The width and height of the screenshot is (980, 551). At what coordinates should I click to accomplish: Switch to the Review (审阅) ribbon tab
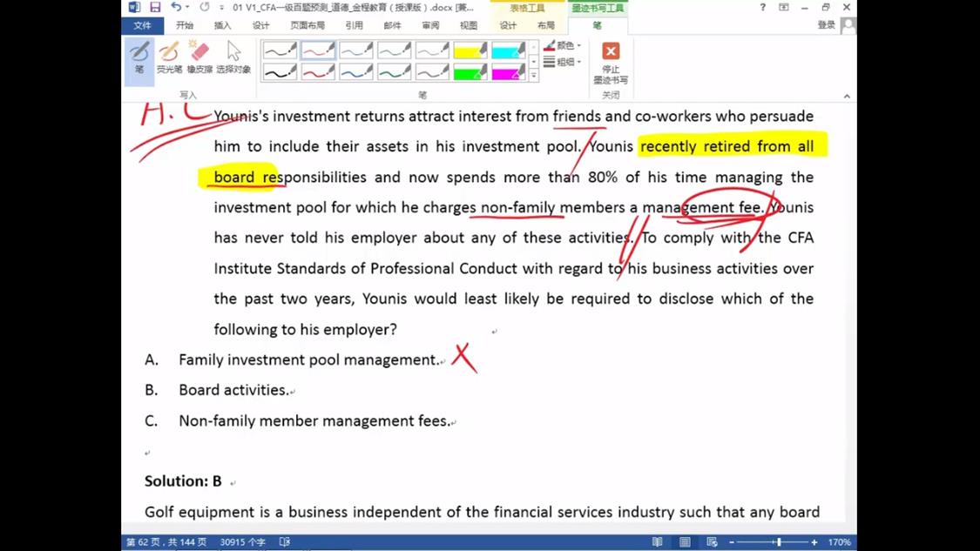click(430, 25)
